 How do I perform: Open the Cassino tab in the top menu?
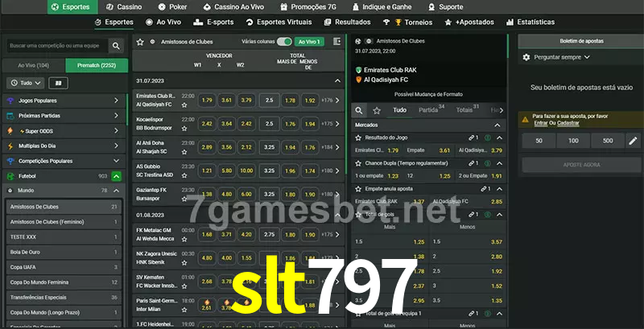point(123,6)
